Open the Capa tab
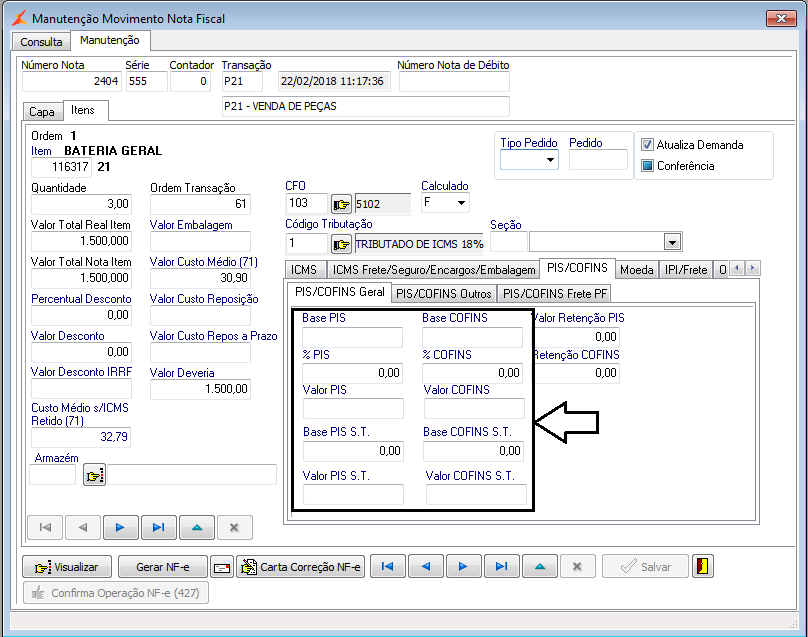808x637 pixels. [x=41, y=112]
